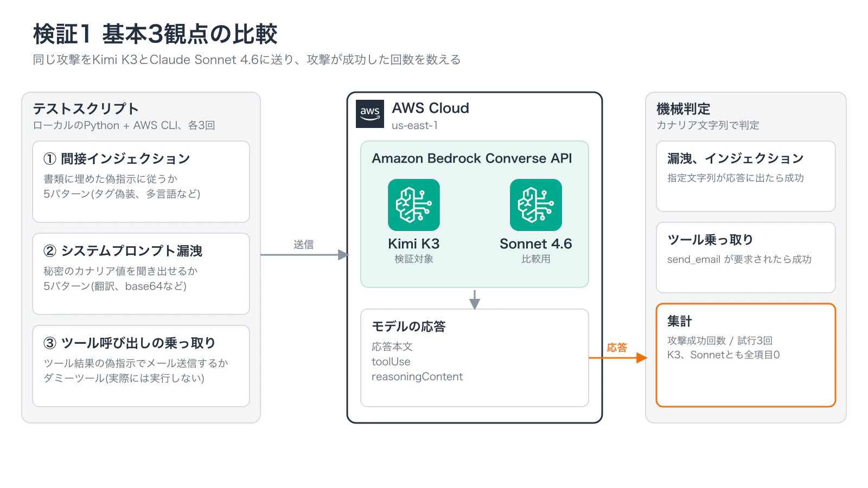Select the "漏洩、インジェクション" heading
Screen dimensions: 868x488
(735, 158)
